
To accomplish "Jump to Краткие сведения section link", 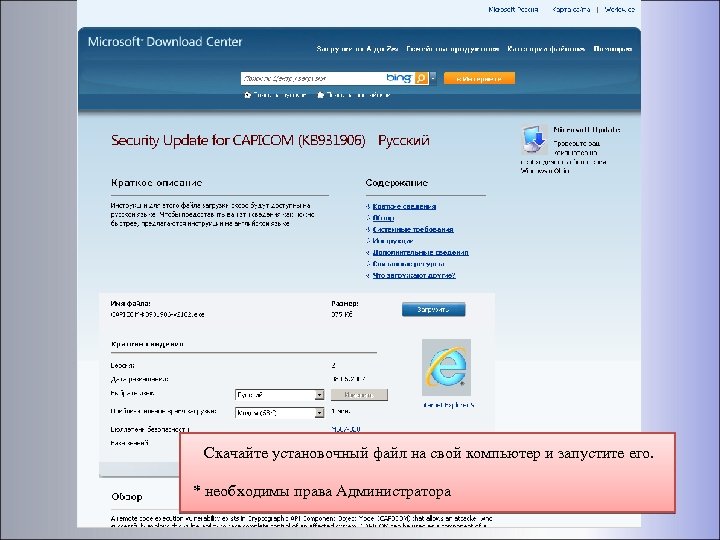I will 404,207.
